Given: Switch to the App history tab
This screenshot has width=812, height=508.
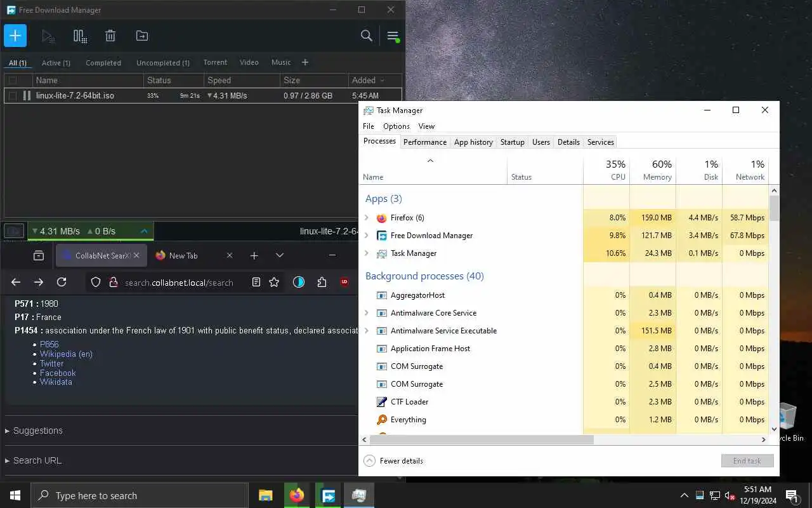Looking at the screenshot, I should coord(473,142).
